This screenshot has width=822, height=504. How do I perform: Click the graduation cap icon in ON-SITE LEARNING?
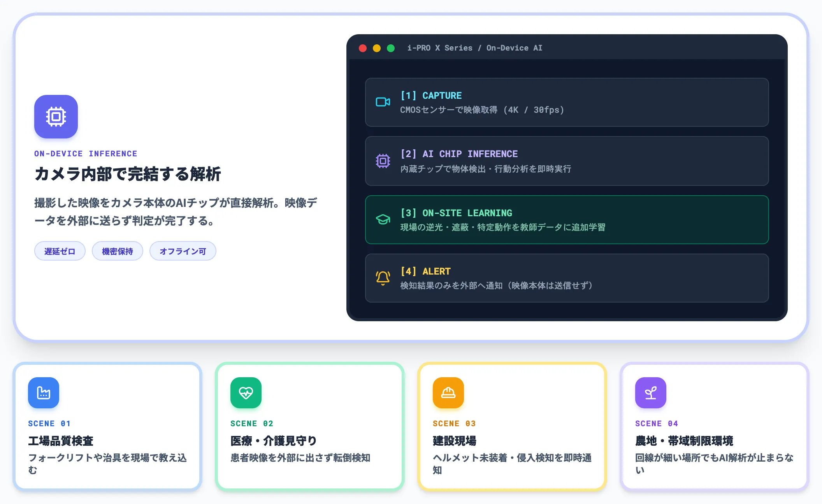383,219
